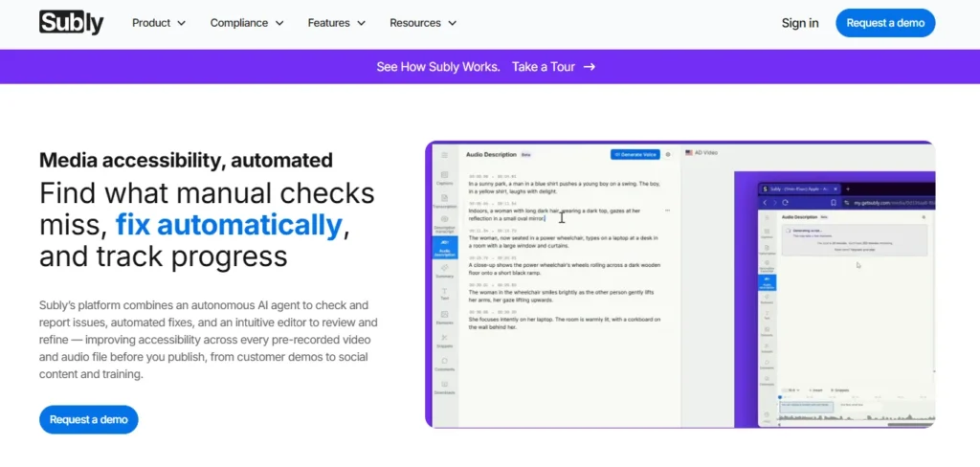Click Request a demo in header

pyautogui.click(x=885, y=23)
